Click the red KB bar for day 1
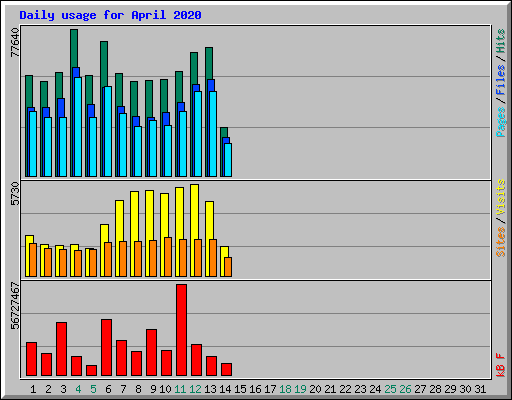This screenshot has width=512, height=400. [x=31, y=359]
